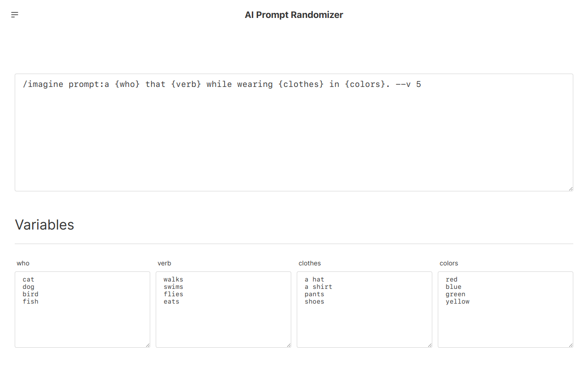The height and width of the screenshot is (368, 588).
Task: Click the word "swims" in verb list
Action: [173, 287]
